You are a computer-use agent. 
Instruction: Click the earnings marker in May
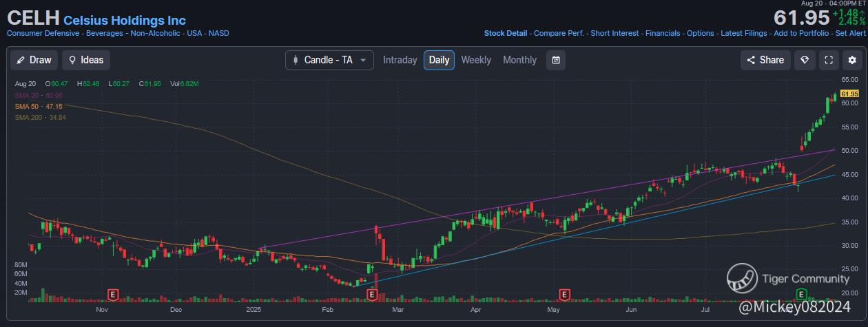[x=564, y=295]
